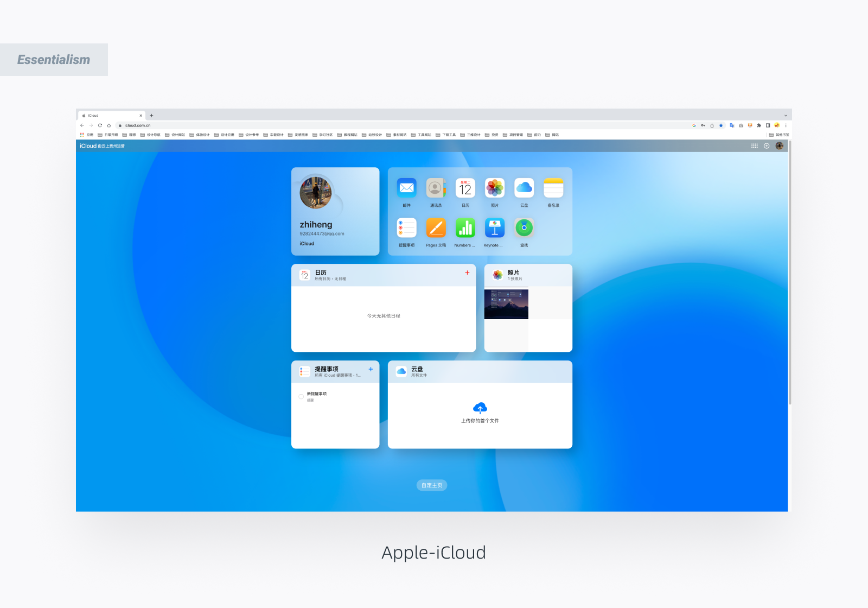Open the 应用 apps shortcut in bookmarks bar
Image resolution: width=868 pixels, height=608 pixels.
pyautogui.click(x=87, y=135)
